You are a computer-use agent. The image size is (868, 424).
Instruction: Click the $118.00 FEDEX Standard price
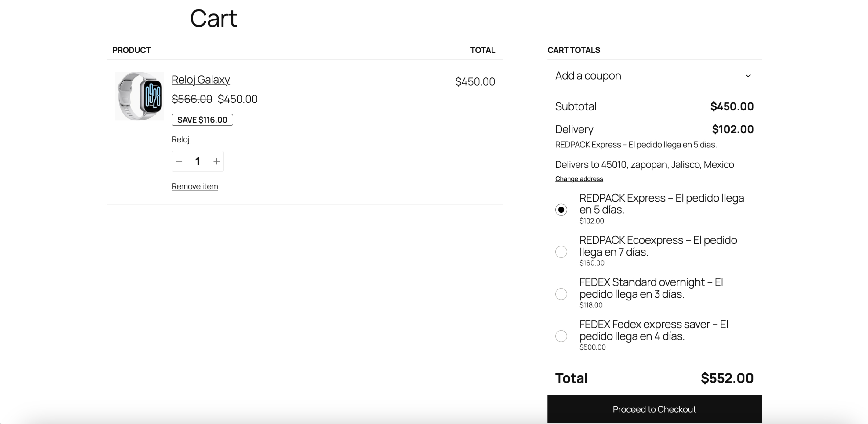[x=591, y=305]
